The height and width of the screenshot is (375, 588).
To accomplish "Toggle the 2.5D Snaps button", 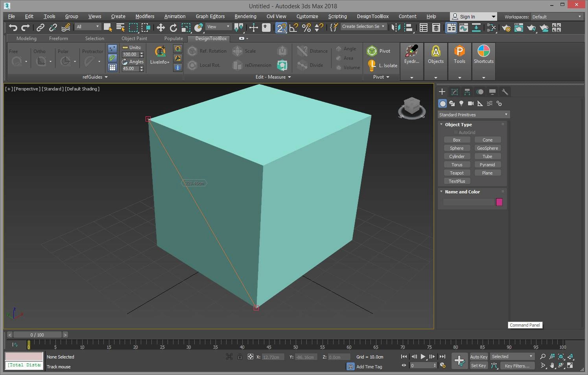I will pos(281,28).
